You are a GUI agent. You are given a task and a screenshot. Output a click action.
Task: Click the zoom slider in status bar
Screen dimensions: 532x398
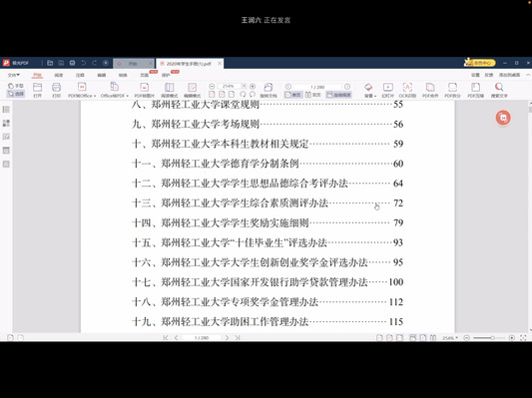pos(484,338)
